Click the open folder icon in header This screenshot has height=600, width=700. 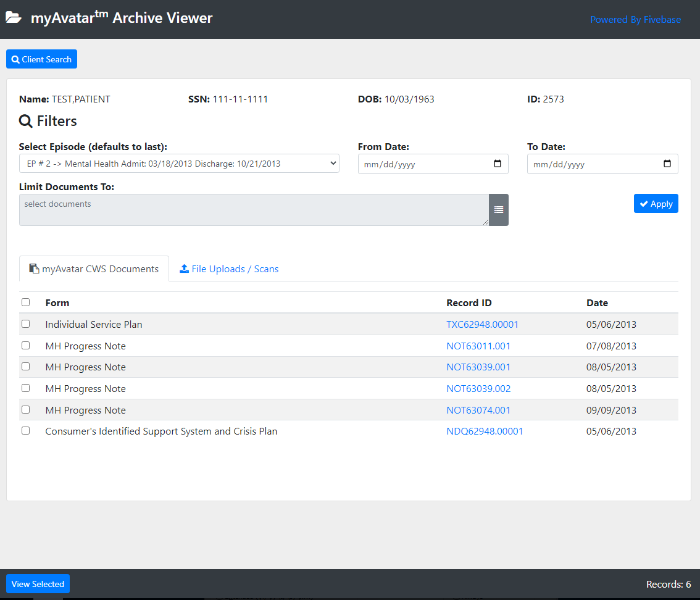point(14,18)
